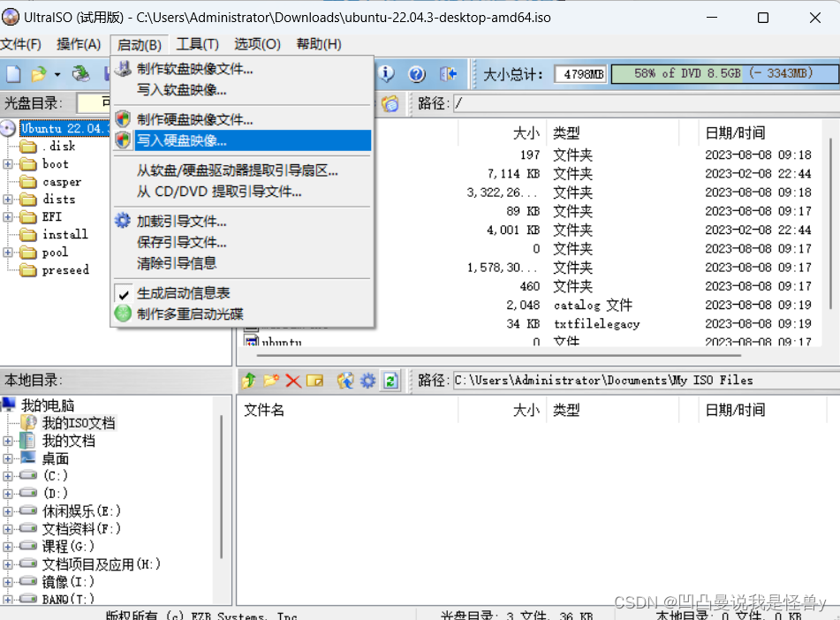Image resolution: width=840 pixels, height=620 pixels.
Task: Click the New folder icon in local toolbar
Action: [x=271, y=381]
